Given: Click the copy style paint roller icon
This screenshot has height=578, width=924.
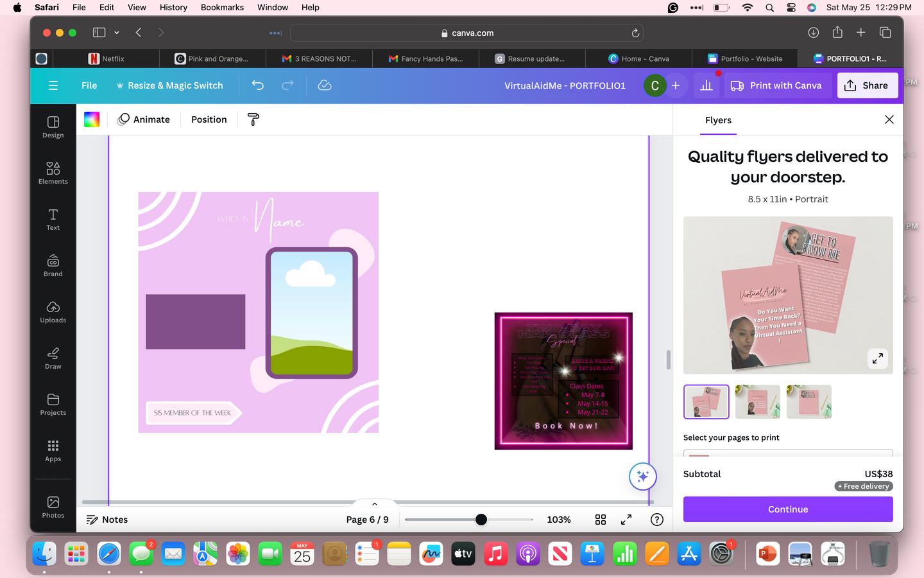Looking at the screenshot, I should [253, 119].
